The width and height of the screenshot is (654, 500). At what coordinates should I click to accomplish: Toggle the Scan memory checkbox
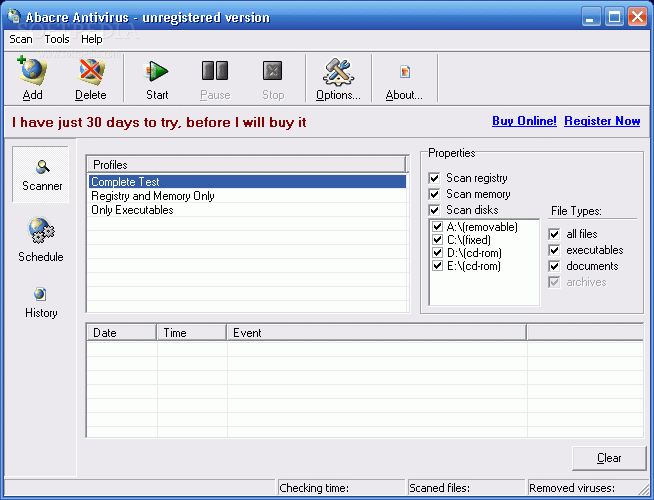[434, 194]
